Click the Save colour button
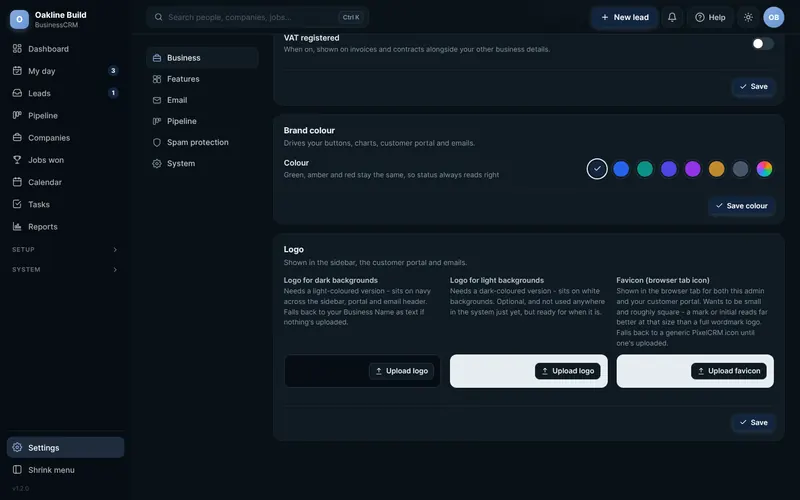Image resolution: width=800 pixels, height=500 pixels. [741, 206]
